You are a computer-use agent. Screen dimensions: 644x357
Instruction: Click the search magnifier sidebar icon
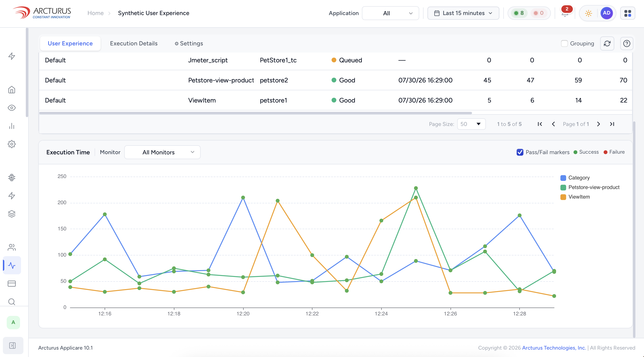(12, 302)
